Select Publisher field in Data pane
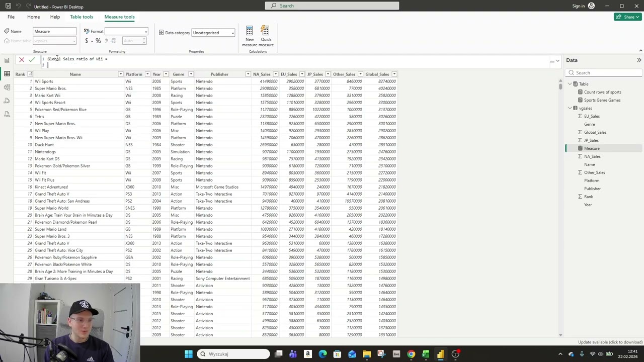This screenshot has width=644, height=362. (592, 189)
